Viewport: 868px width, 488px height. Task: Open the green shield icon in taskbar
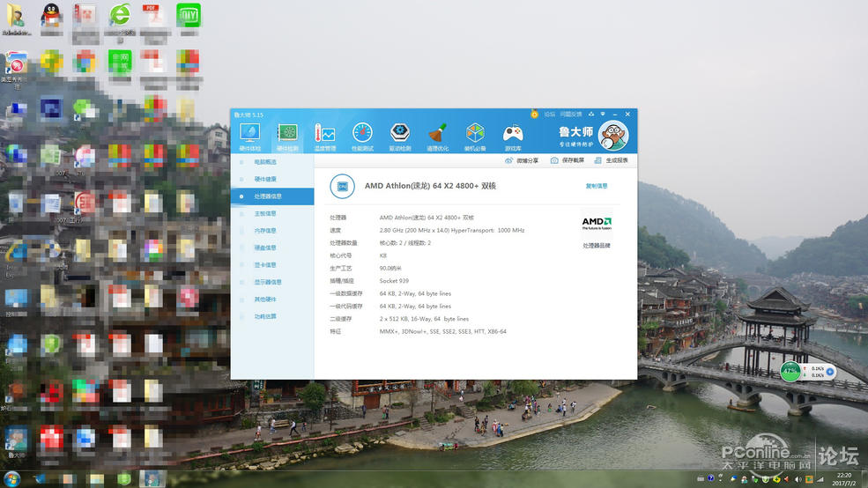point(124,479)
